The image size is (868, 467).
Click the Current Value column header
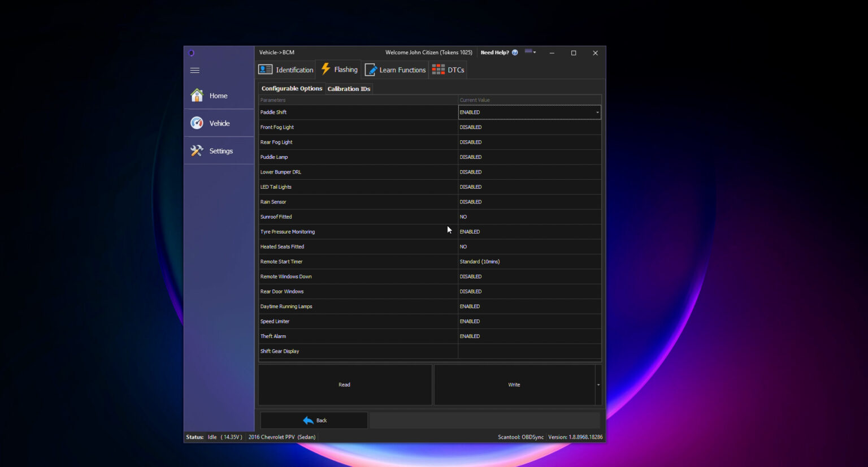[x=530, y=100]
